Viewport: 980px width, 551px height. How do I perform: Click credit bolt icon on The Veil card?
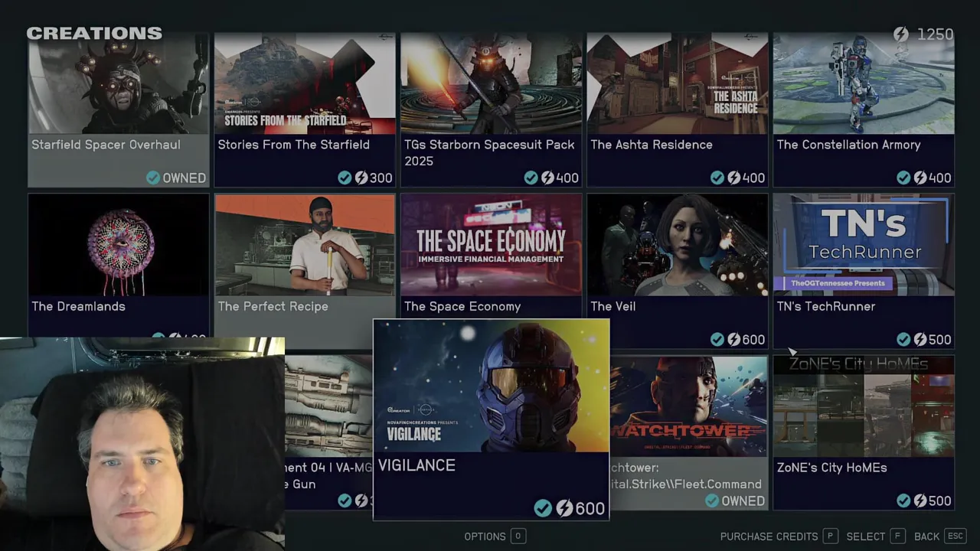coord(733,339)
